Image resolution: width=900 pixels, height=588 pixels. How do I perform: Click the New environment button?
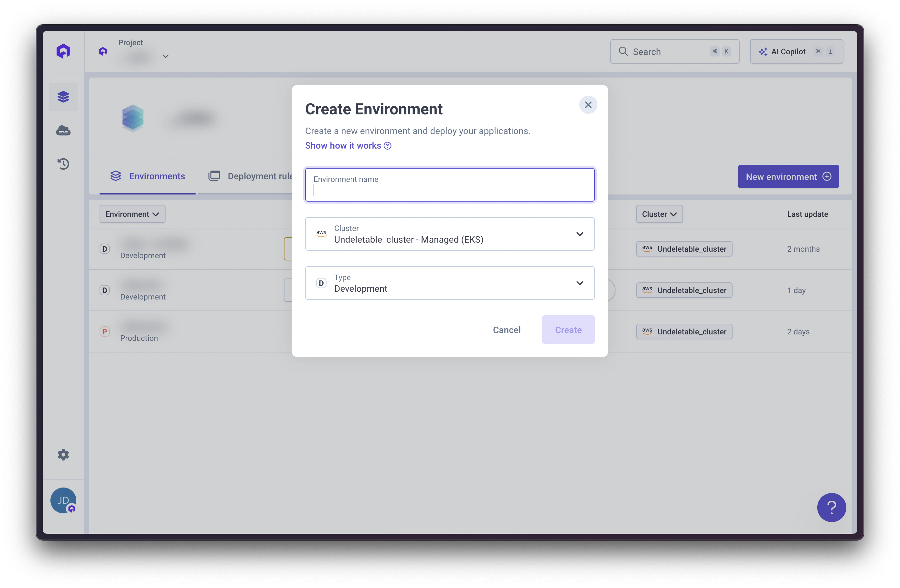pos(788,176)
